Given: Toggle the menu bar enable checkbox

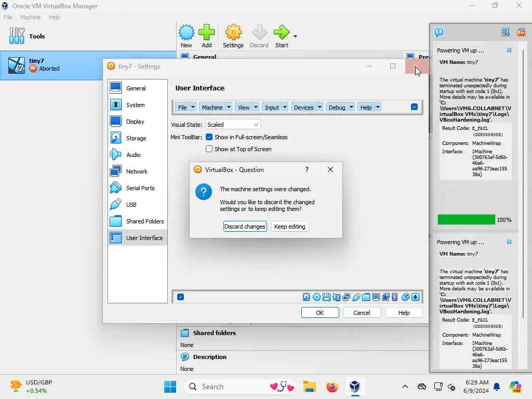Looking at the screenshot, I should (414, 107).
